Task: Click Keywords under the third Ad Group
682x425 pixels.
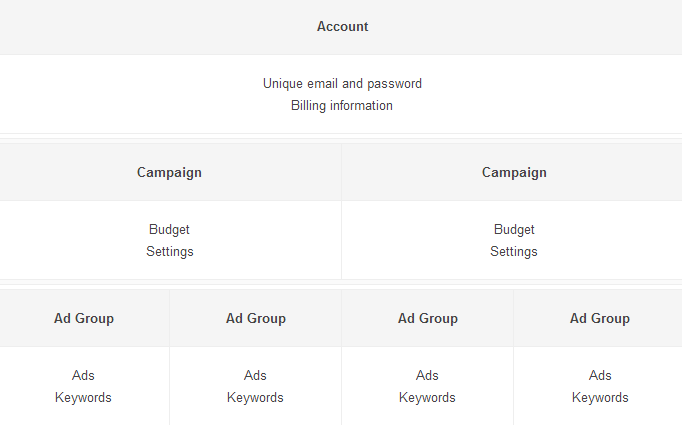Action: (x=428, y=398)
